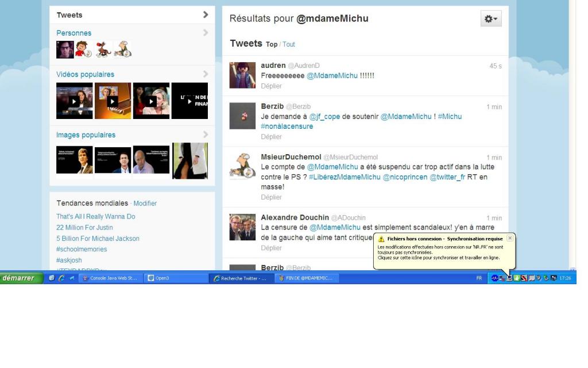Expand the Vidéos populaires section arrow
Image resolution: width=588 pixels, height=368 pixels.
(x=206, y=74)
